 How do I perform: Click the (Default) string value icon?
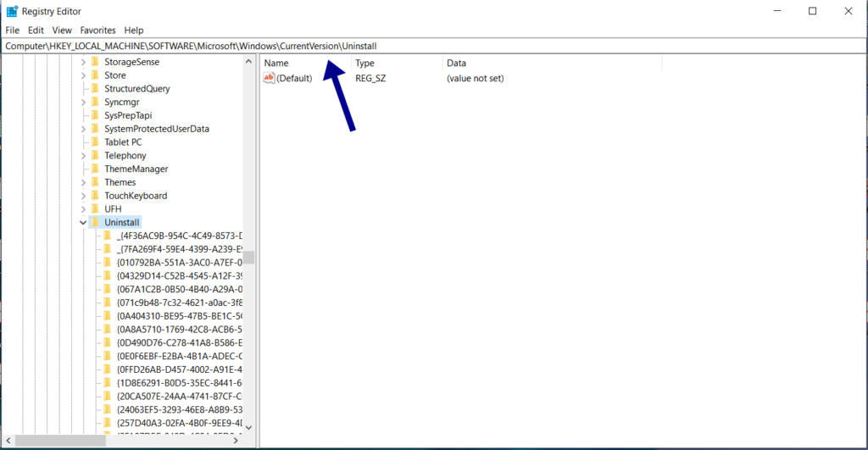pyautogui.click(x=270, y=78)
